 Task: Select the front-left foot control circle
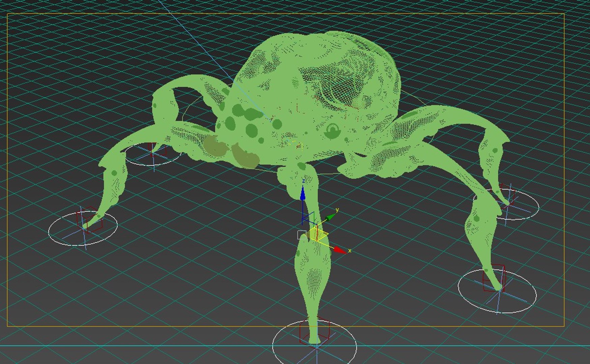click(83, 229)
